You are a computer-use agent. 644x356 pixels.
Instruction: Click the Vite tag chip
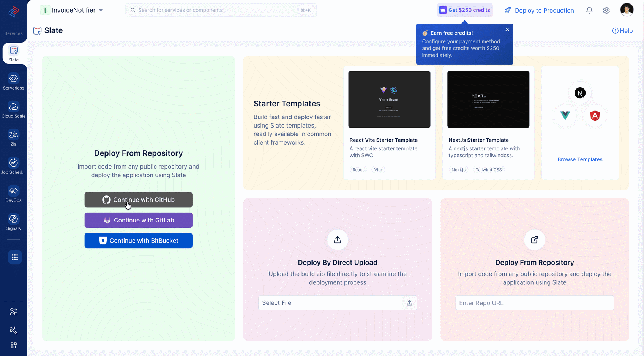click(378, 170)
